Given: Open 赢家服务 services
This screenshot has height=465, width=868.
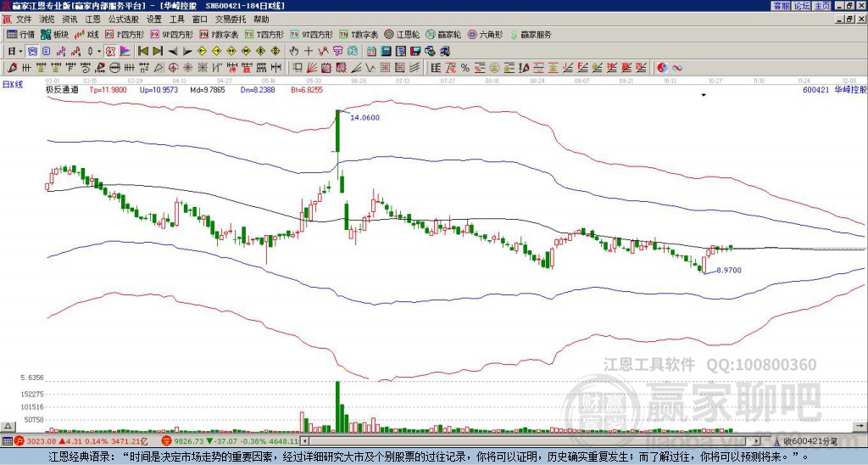Looking at the screenshot, I should (x=531, y=34).
